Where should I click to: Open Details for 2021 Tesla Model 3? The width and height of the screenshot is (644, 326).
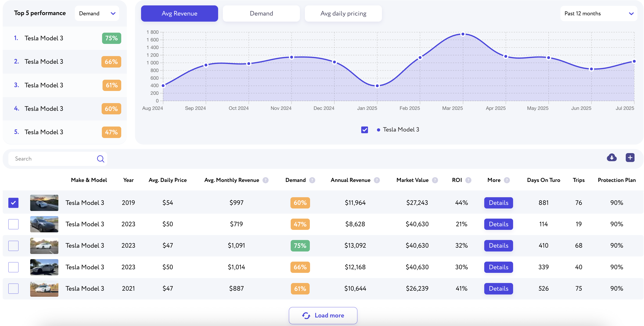tap(498, 289)
